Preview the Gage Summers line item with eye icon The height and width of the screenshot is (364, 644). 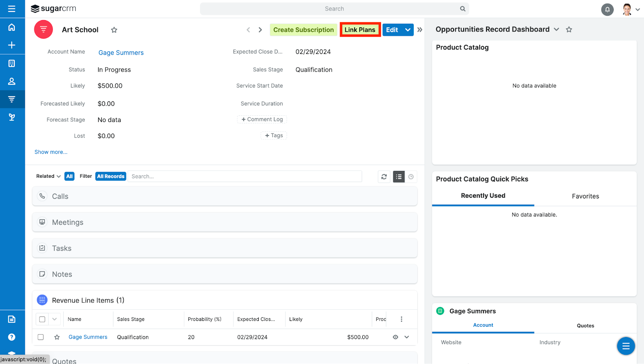(x=395, y=337)
